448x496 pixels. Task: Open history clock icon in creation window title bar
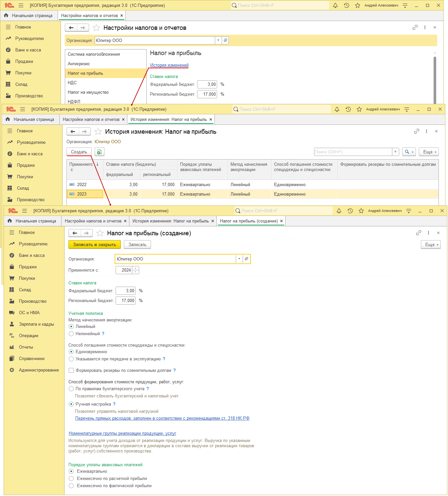click(350, 211)
